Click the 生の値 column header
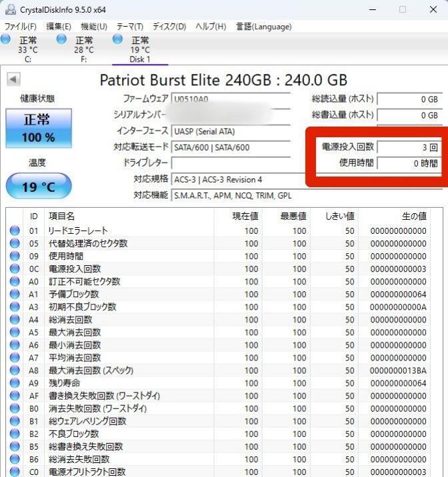This screenshot has width=448, height=477. tap(394, 217)
